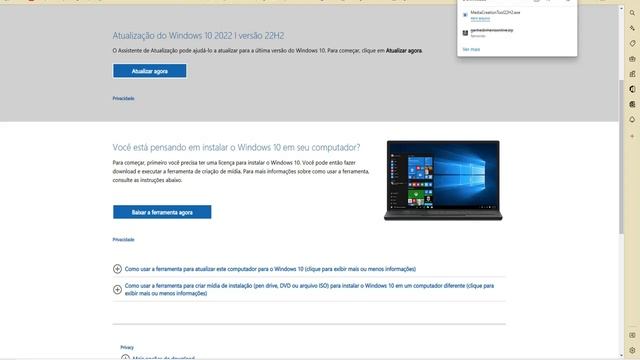Open the sidebar Search icon
The image size is (640, 360).
coord(632,13)
